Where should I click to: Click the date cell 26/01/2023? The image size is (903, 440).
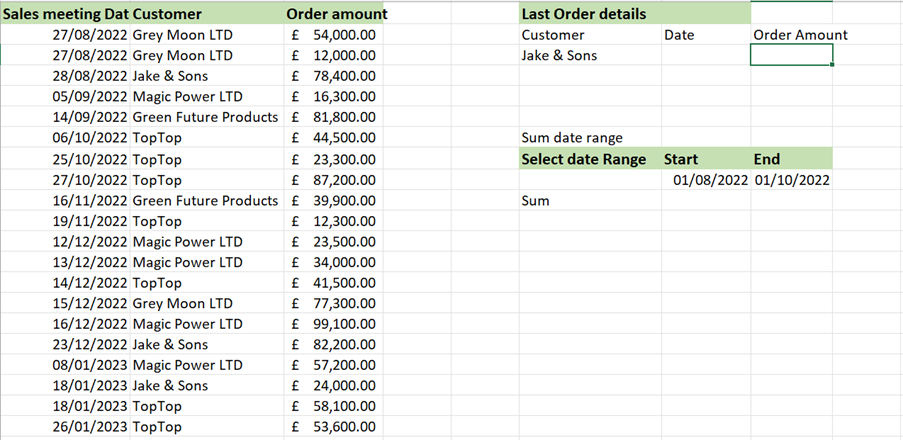(88, 427)
